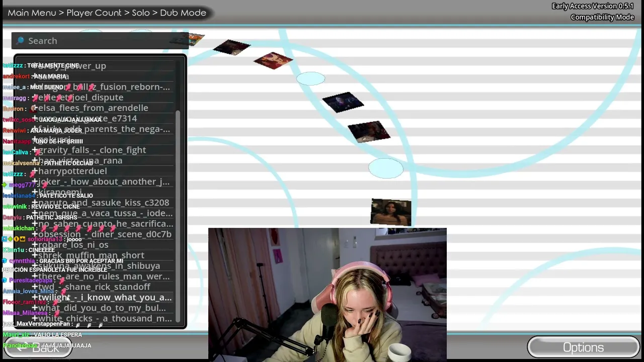The image size is (644, 362).
Task: Expand the elsa_flees_from_arendelle plus icon
Action: [x=35, y=108]
